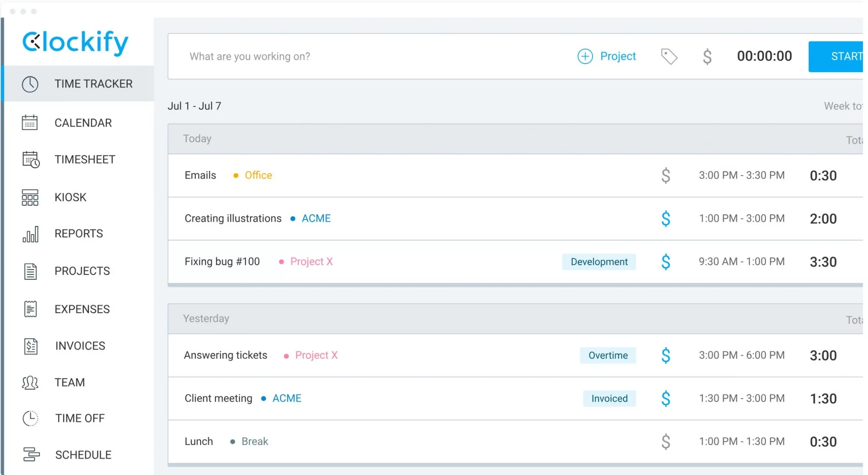The image size is (868, 475).
Task: Navigate to Reports section
Action: tap(78, 234)
